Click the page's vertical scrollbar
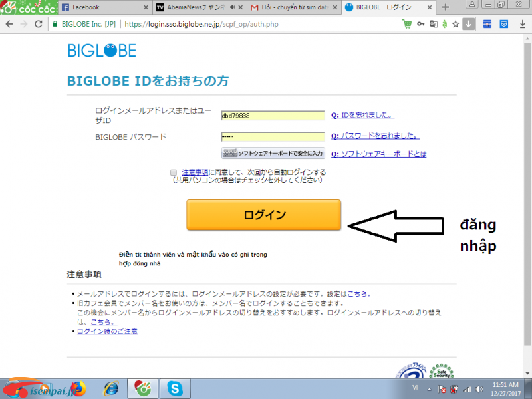532x399 pixels. click(527, 194)
